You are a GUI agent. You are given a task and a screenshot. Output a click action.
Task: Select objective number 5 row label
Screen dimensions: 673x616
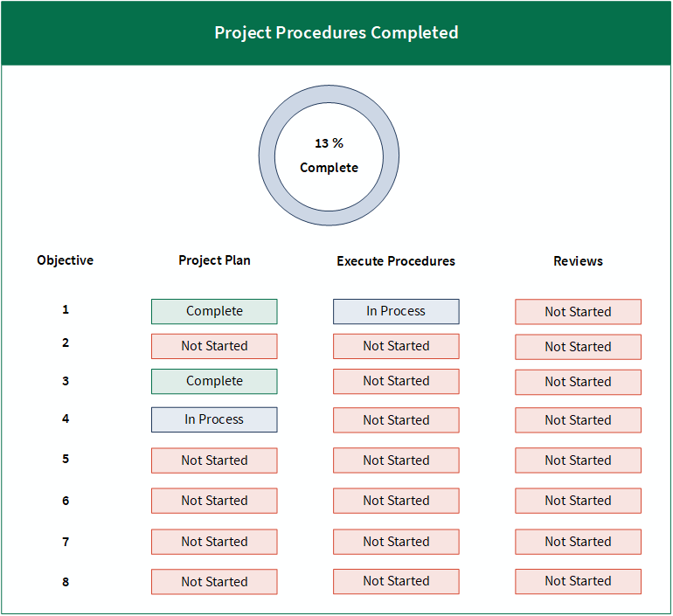66,459
